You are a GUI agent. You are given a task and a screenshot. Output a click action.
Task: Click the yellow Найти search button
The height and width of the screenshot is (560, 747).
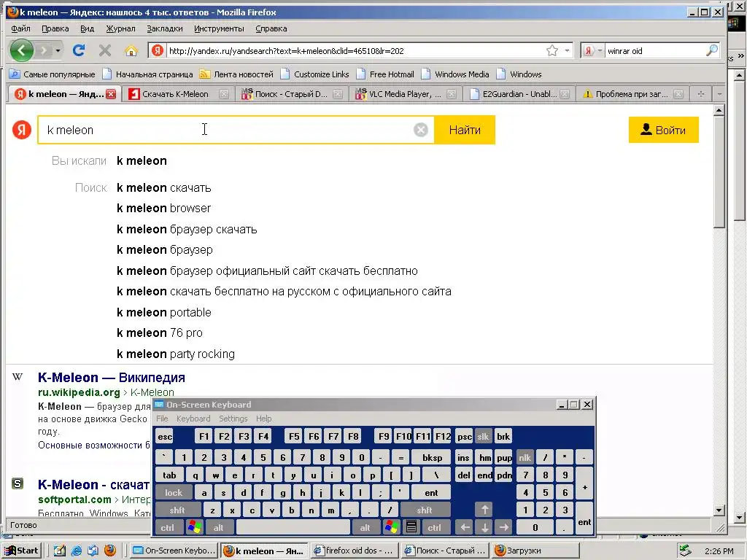point(465,130)
